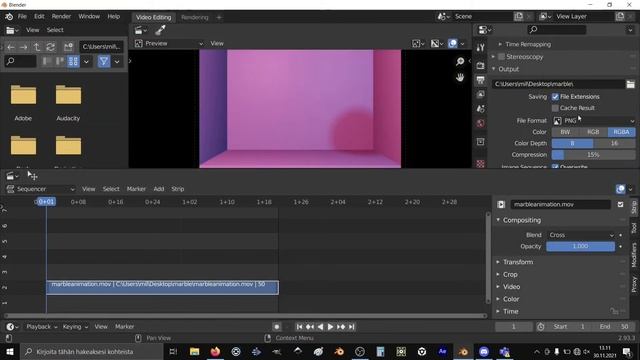The height and width of the screenshot is (360, 640).
Task: Expand the Time Remapping panel
Action: [x=528, y=44]
